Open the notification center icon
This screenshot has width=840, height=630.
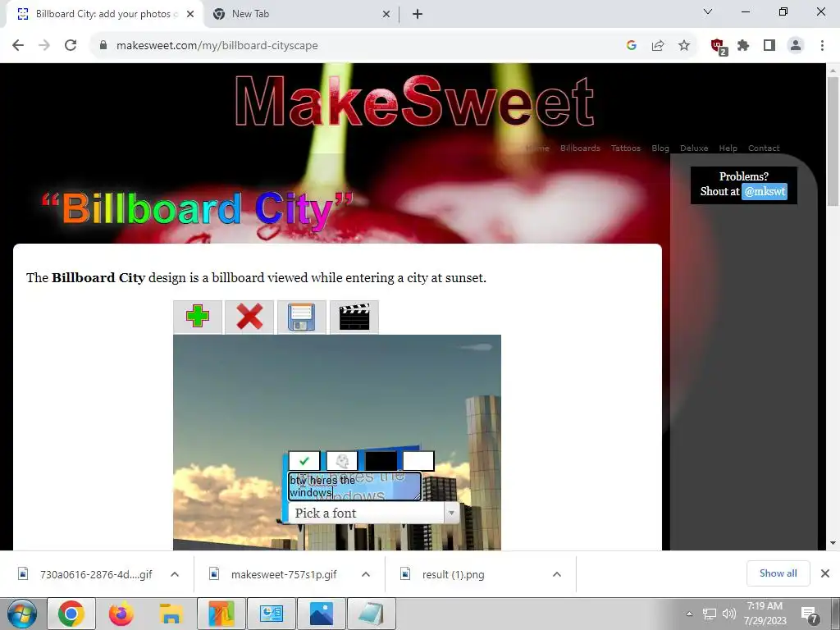pos(810,615)
